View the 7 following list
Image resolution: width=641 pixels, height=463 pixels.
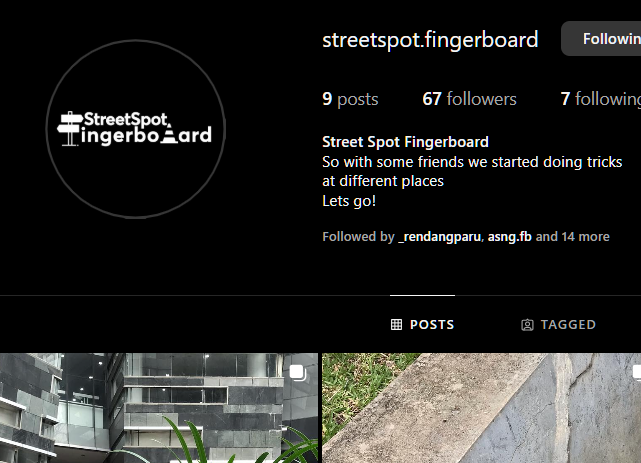click(601, 99)
